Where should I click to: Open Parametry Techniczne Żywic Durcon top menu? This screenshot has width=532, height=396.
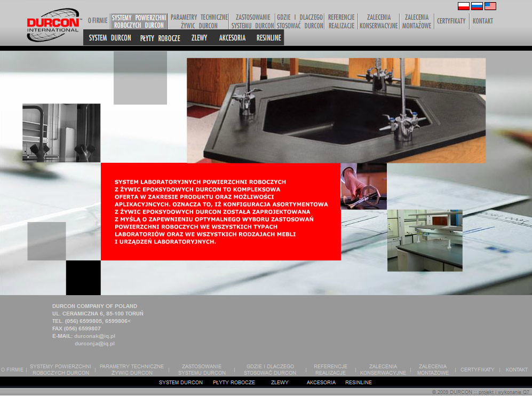[x=199, y=21]
